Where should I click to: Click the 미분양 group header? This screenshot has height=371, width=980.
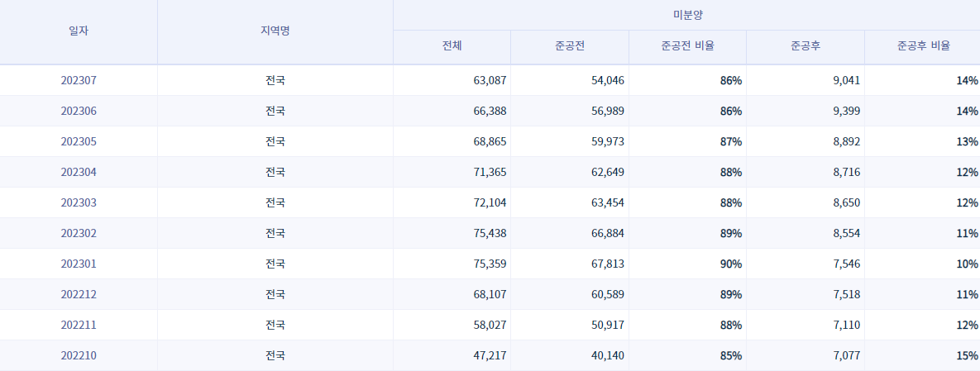click(686, 14)
